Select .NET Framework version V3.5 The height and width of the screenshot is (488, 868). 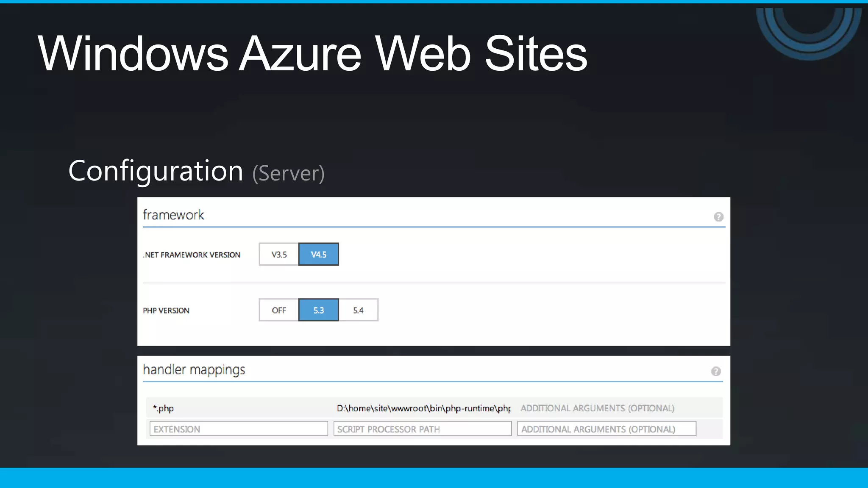279,254
